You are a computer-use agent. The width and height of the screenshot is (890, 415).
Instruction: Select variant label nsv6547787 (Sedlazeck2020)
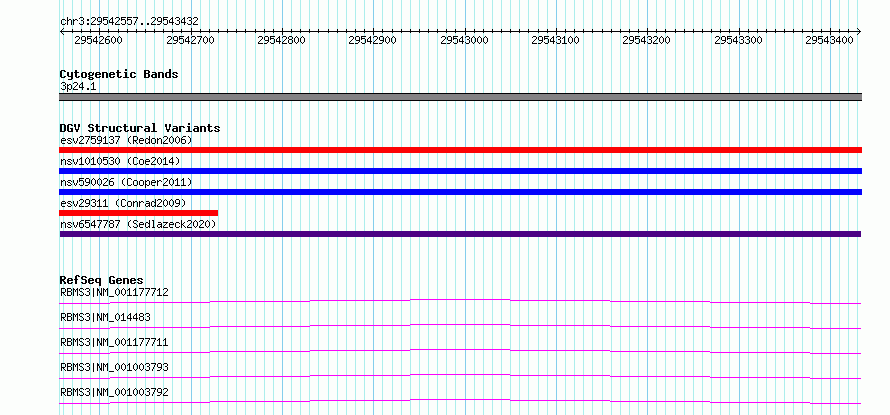tap(138, 224)
